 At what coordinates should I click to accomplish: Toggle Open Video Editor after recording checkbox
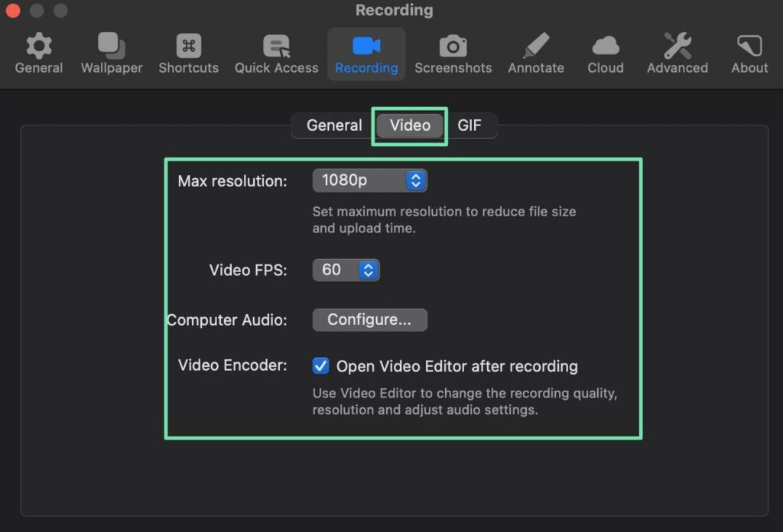pyautogui.click(x=321, y=366)
